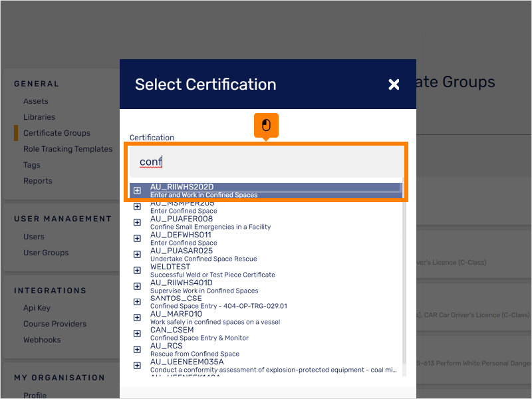The height and width of the screenshot is (399, 532).
Task: Expand the AU_RIIWHS401D certification entry
Action: point(137,286)
